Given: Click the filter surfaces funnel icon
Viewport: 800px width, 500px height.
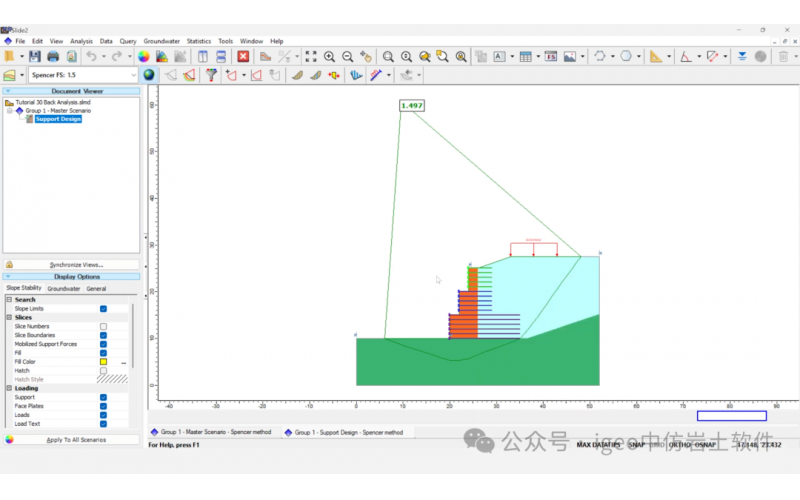Looking at the screenshot, I should pyautogui.click(x=211, y=75).
